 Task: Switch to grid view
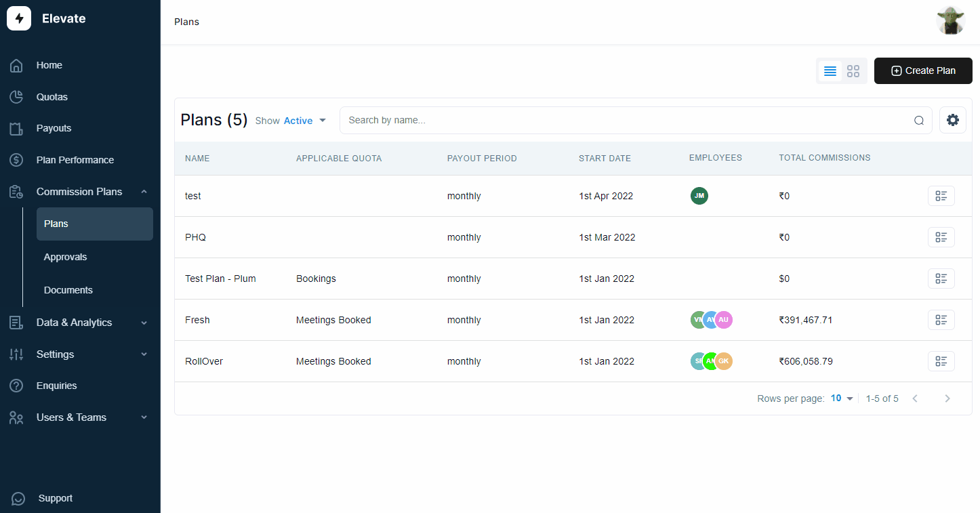[853, 71]
